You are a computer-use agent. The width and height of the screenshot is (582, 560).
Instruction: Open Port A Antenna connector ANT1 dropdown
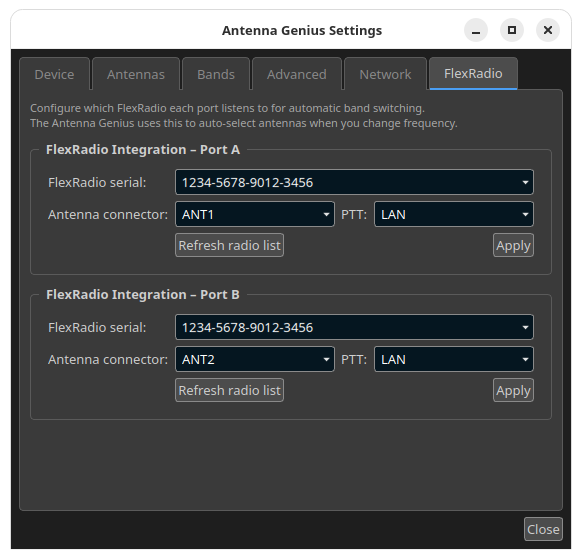(x=255, y=214)
